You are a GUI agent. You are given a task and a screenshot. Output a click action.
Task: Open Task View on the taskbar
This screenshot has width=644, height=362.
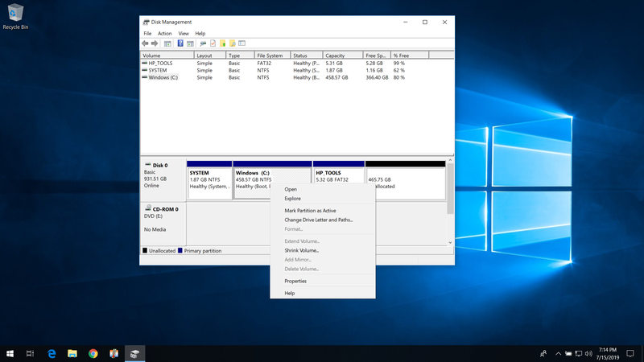tap(31, 353)
